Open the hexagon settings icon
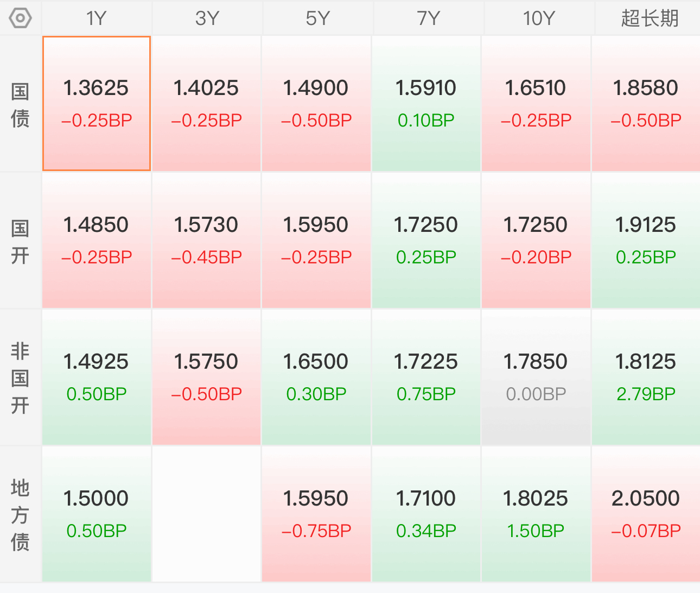 20,18
